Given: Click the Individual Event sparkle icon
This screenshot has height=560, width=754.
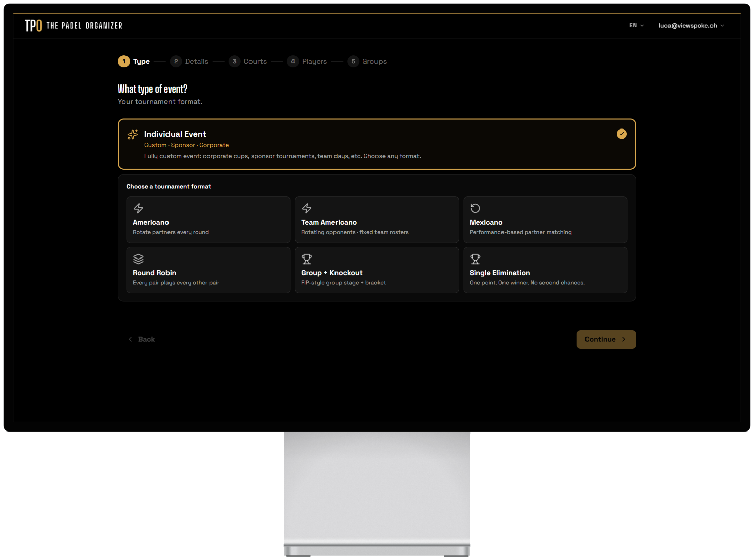Looking at the screenshot, I should [133, 134].
